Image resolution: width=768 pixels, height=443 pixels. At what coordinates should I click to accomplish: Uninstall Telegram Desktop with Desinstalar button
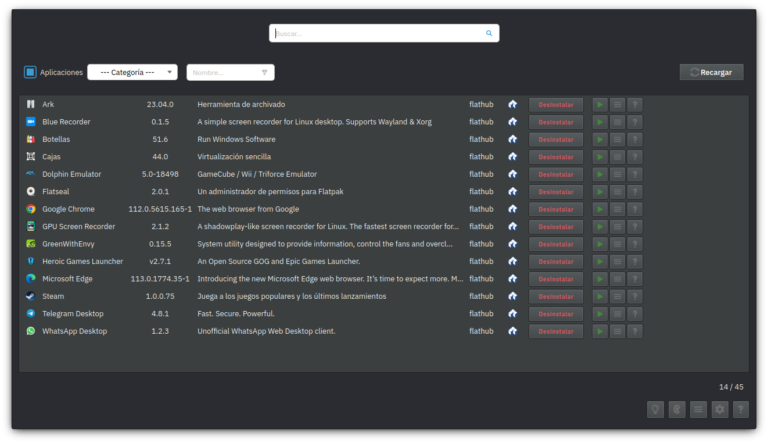click(555, 314)
